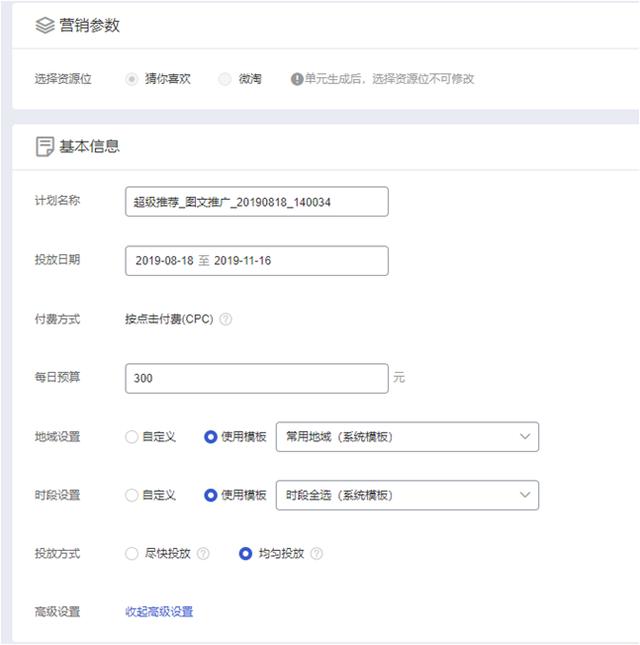Image resolution: width=640 pixels, height=645 pixels.
Task: Click the 营销参数 section heading
Action: [x=90, y=26]
